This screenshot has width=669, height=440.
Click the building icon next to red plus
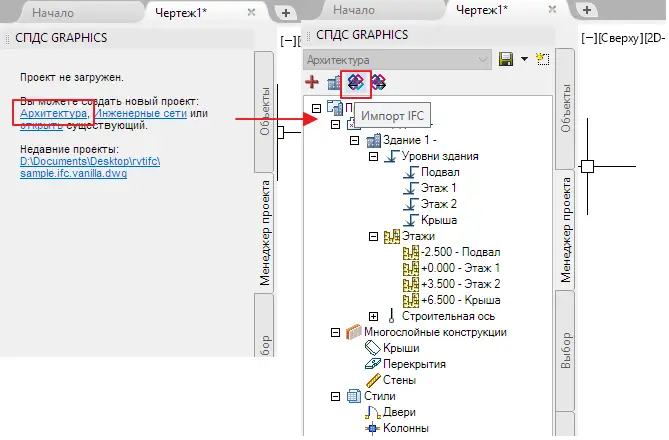[x=334, y=83]
